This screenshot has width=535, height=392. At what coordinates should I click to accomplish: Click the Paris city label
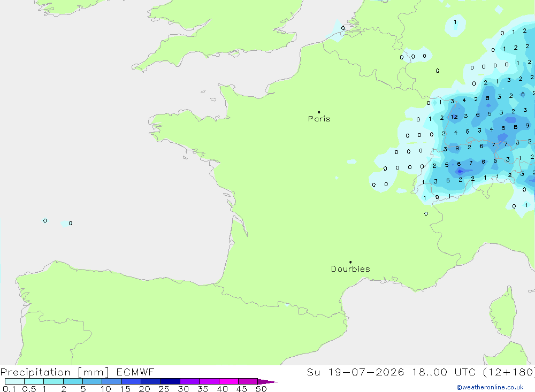pos(319,119)
